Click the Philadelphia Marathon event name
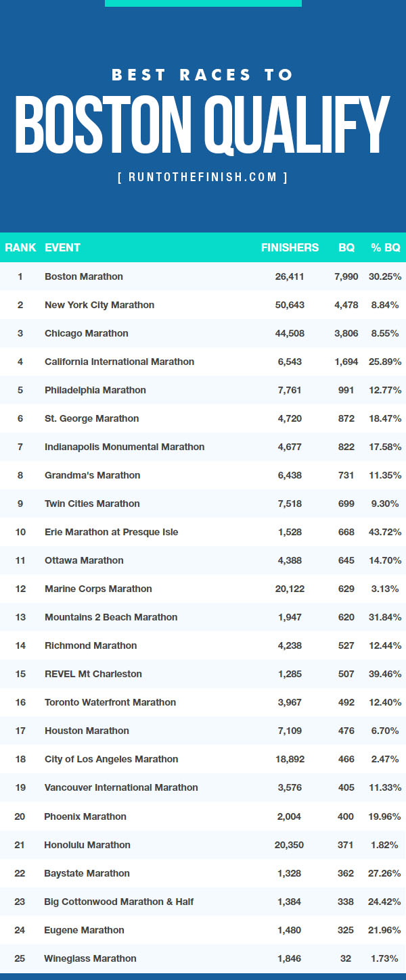The width and height of the screenshot is (406, 980). (95, 390)
